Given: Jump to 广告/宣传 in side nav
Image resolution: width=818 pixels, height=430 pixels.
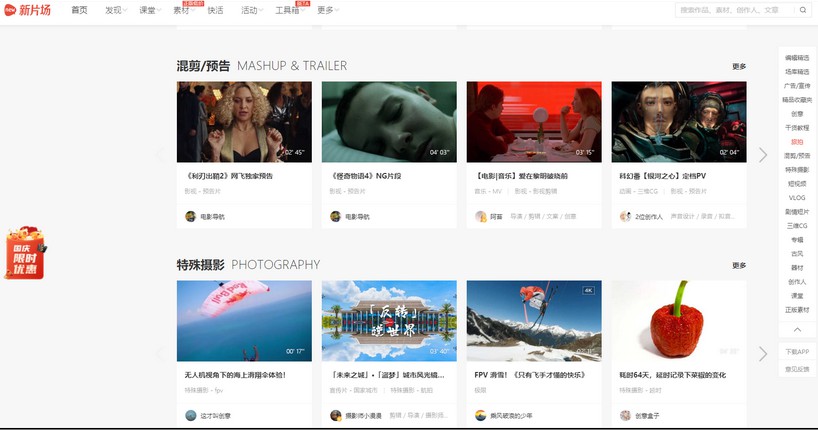Looking at the screenshot, I should click(x=797, y=86).
